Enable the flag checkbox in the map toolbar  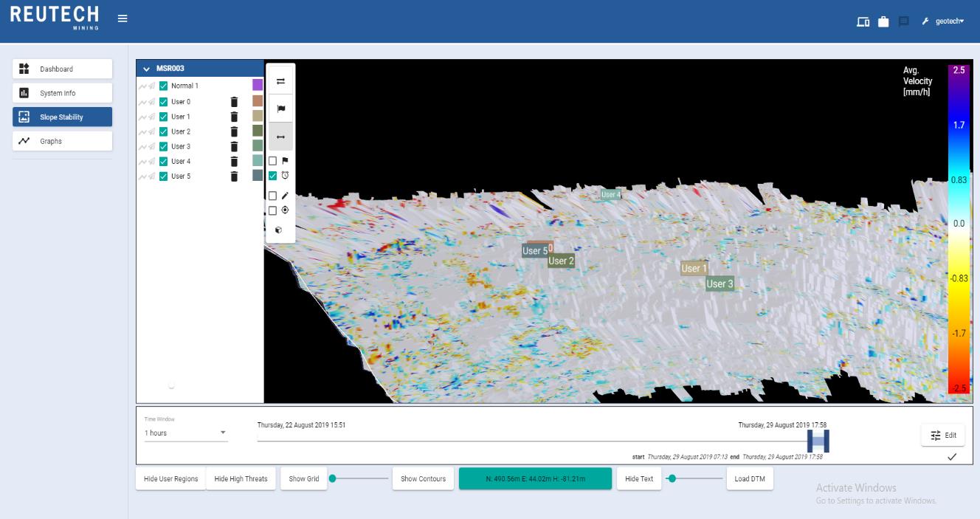[x=273, y=160]
